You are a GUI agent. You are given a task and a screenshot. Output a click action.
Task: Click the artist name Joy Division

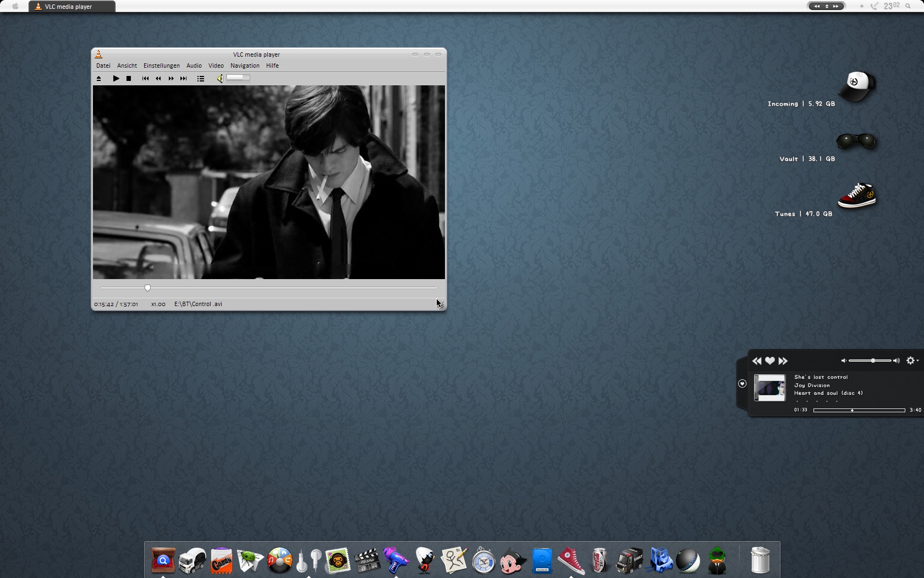point(812,385)
